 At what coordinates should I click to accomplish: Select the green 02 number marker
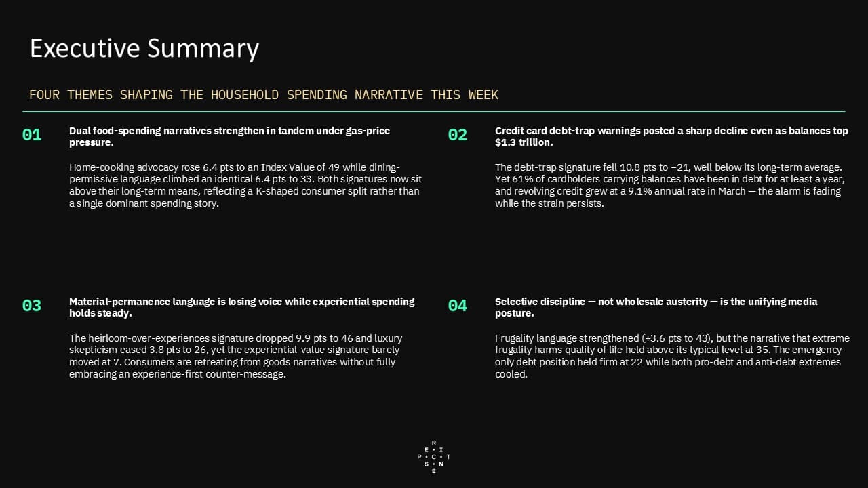[x=458, y=135]
